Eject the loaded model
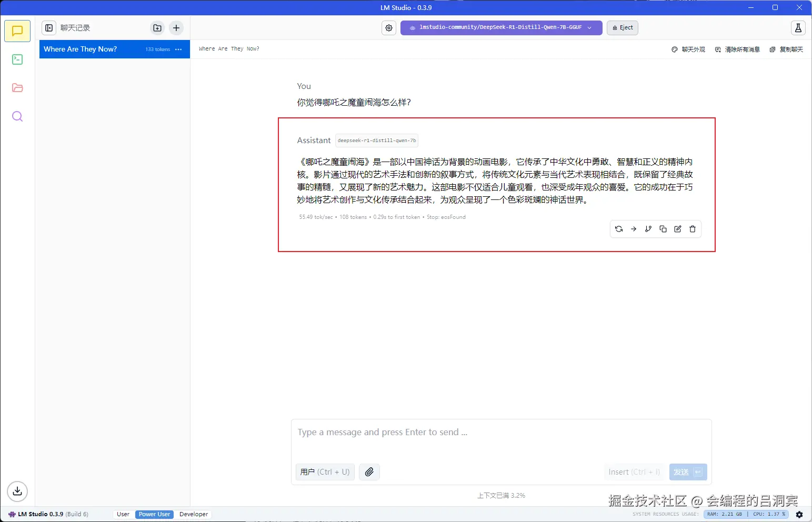The width and height of the screenshot is (812, 522). point(622,27)
